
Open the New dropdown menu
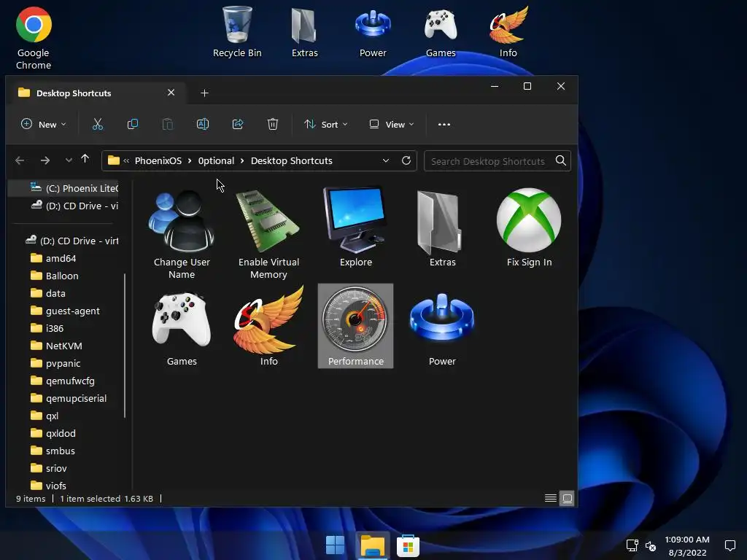(x=44, y=124)
